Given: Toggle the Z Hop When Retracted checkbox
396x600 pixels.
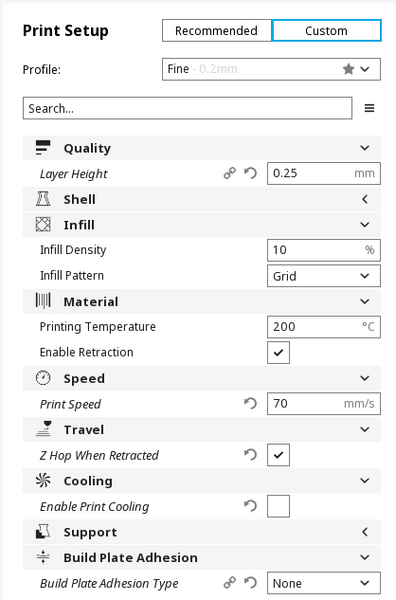Looking at the screenshot, I should [x=278, y=455].
